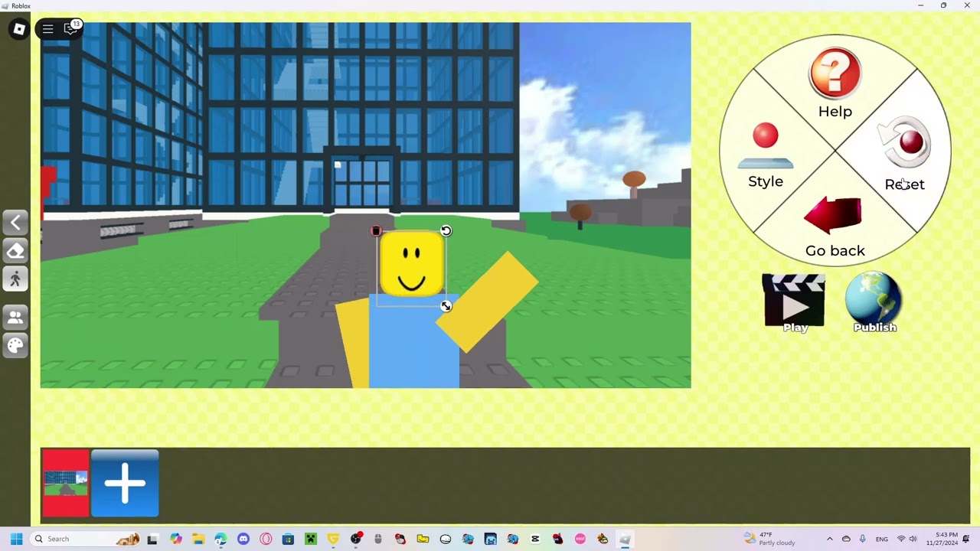980x551 pixels.
Task: Show hidden system tray icons
Action: coord(830,539)
